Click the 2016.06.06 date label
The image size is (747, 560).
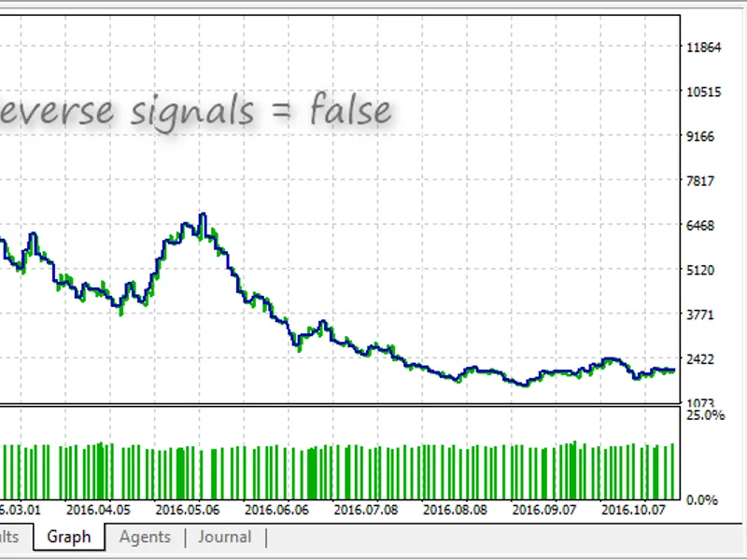pyautogui.click(x=276, y=510)
